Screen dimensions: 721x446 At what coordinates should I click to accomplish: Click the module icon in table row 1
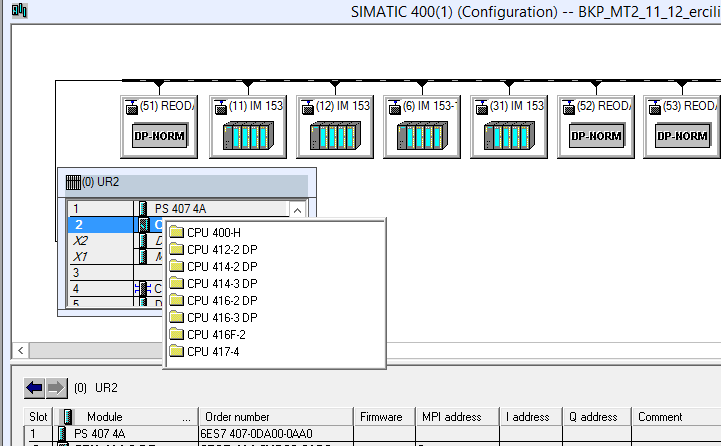tap(62, 434)
